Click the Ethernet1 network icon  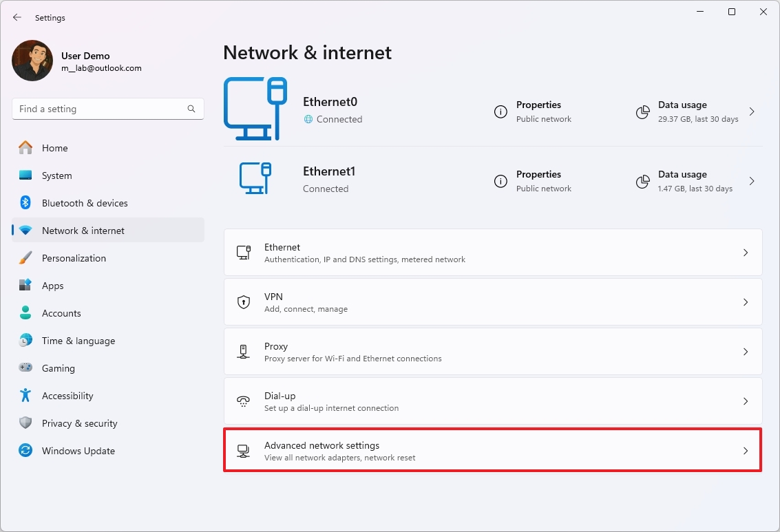(255, 179)
